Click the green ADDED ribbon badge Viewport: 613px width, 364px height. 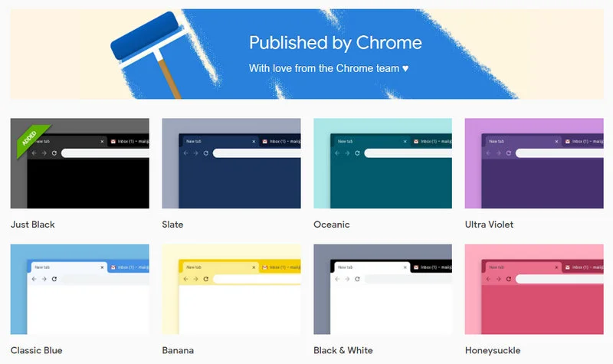(29, 135)
